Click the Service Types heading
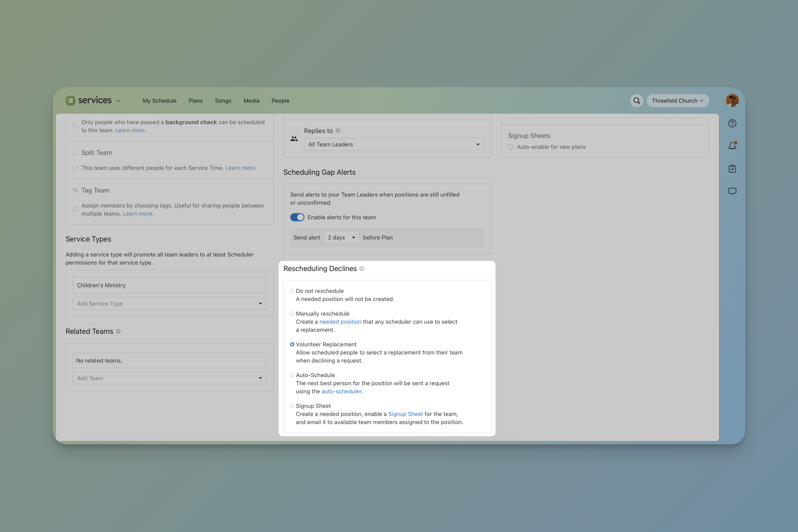The image size is (798, 532). (x=88, y=239)
